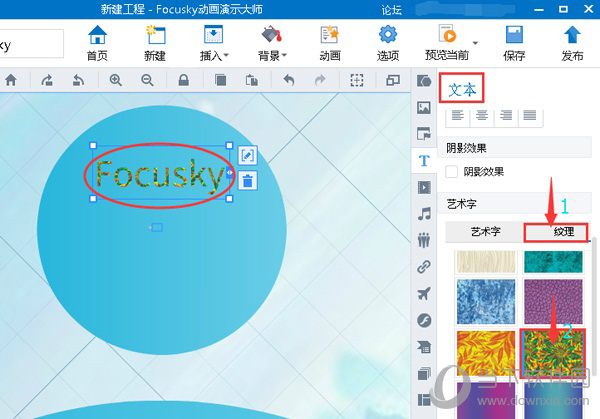This screenshot has width=600, height=419.
Task: Switch to the 纹理 texture tab
Action: (x=556, y=232)
